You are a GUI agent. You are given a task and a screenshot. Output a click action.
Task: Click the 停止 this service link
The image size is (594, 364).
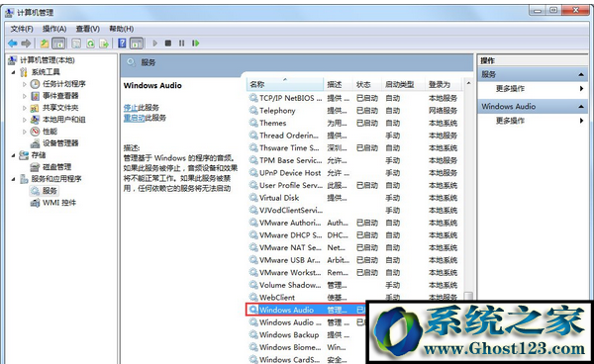pyautogui.click(x=131, y=108)
